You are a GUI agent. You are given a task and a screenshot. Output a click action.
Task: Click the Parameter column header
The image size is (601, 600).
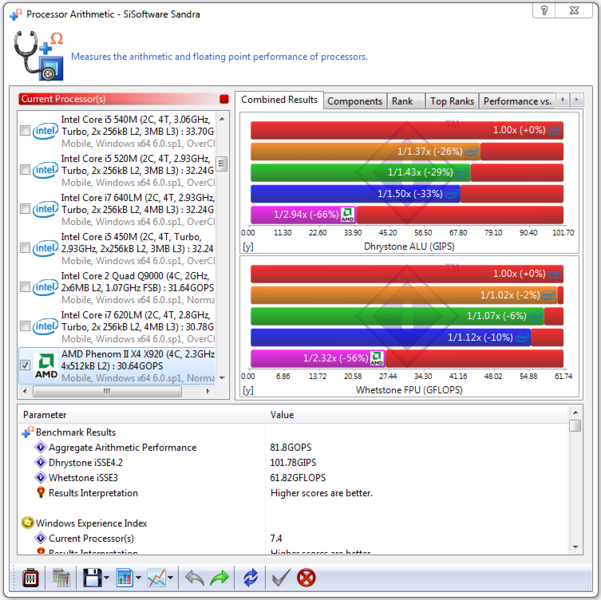tap(142, 415)
